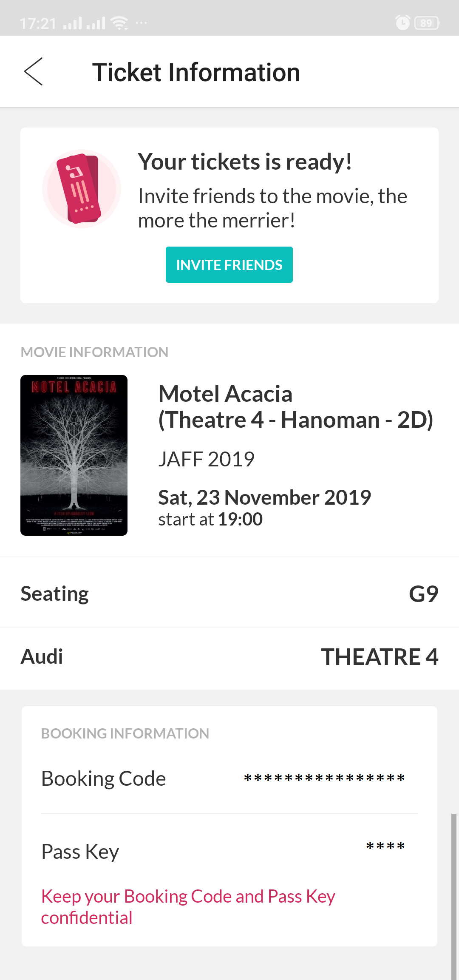Tap the Wi-Fi signal icon
Viewport: 459px width, 980px height.
(119, 23)
